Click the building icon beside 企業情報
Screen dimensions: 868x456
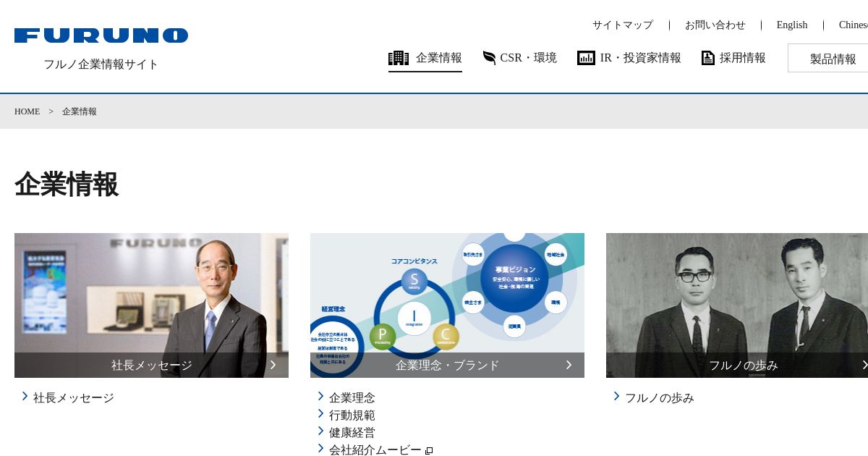click(399, 58)
